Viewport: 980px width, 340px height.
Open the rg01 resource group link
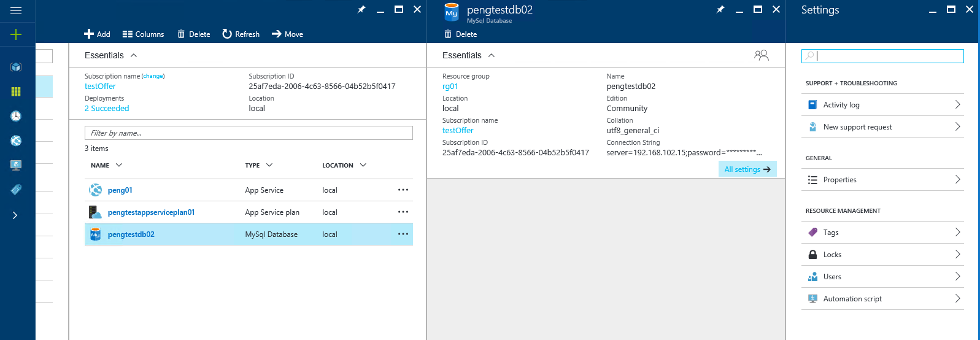(450, 87)
